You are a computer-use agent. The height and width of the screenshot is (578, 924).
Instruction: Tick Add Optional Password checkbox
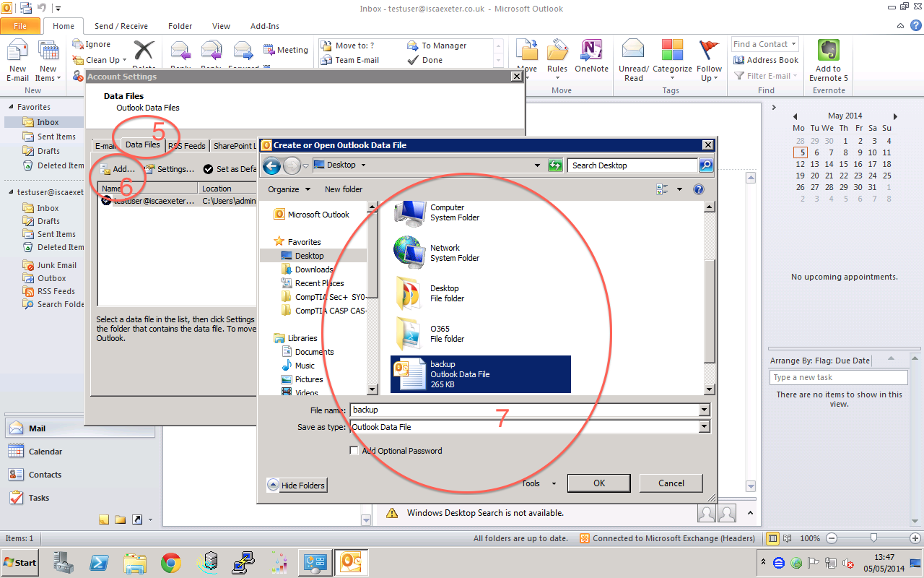pyautogui.click(x=354, y=451)
